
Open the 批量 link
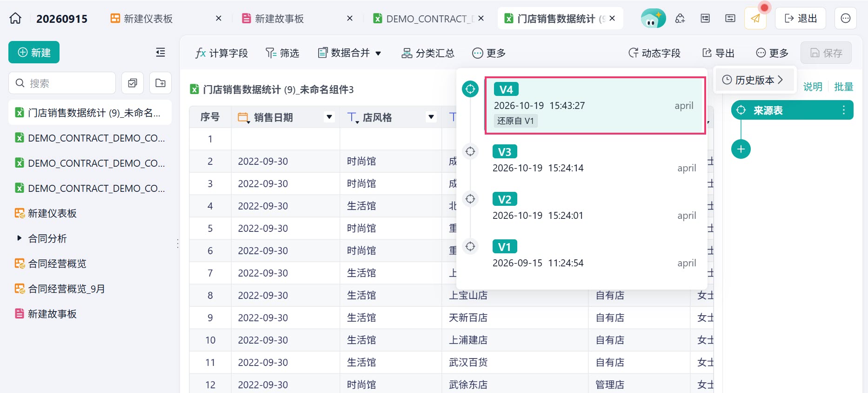click(844, 87)
